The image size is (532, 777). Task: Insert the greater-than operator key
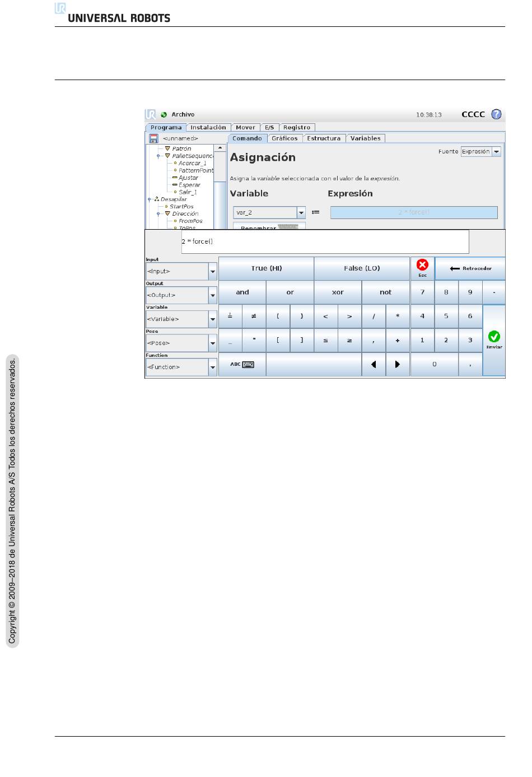tap(349, 316)
